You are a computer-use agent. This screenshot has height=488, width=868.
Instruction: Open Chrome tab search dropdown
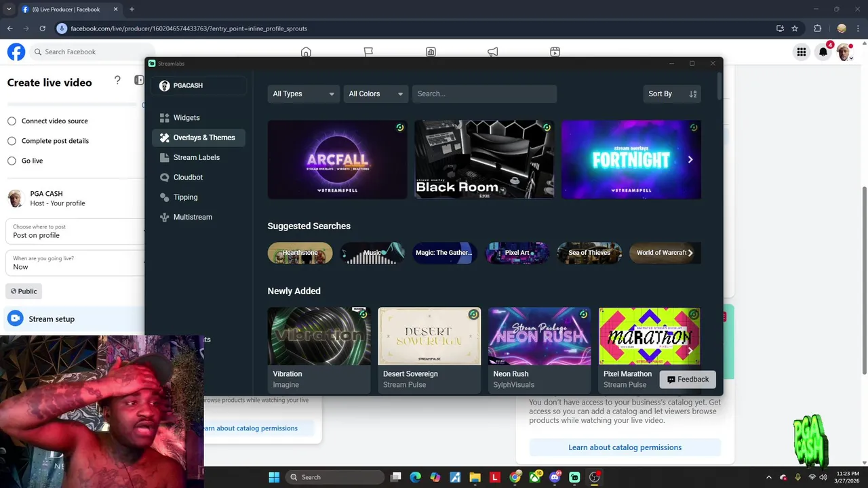click(x=9, y=9)
